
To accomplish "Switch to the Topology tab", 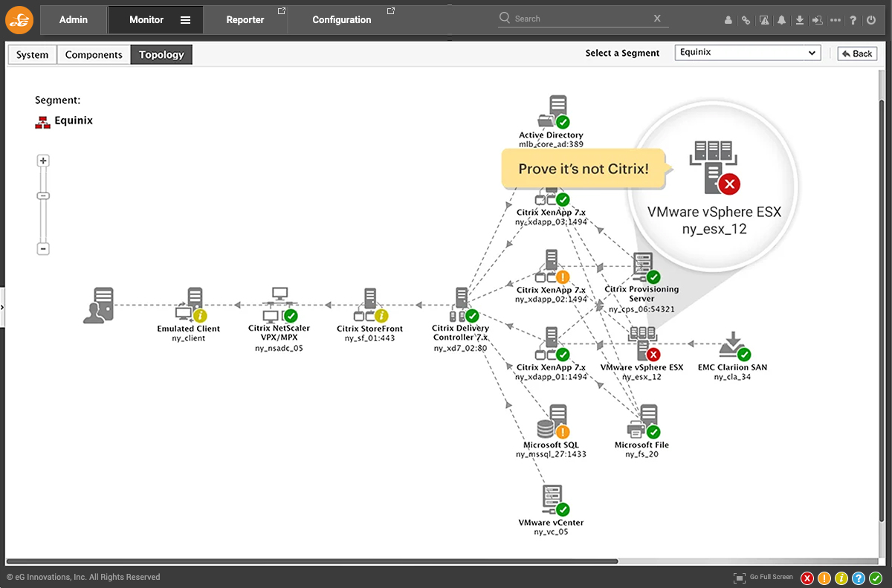I will 161,54.
